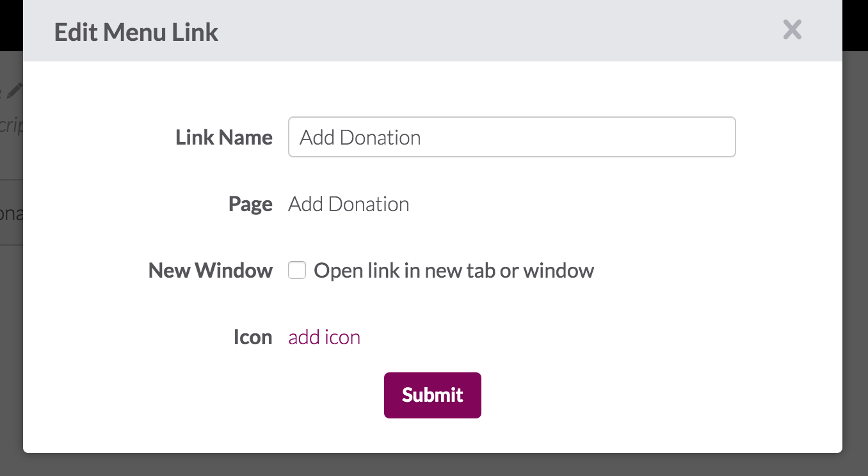This screenshot has height=476, width=868.
Task: Click the pencil edit icon behind the dialog
Action: point(15,91)
